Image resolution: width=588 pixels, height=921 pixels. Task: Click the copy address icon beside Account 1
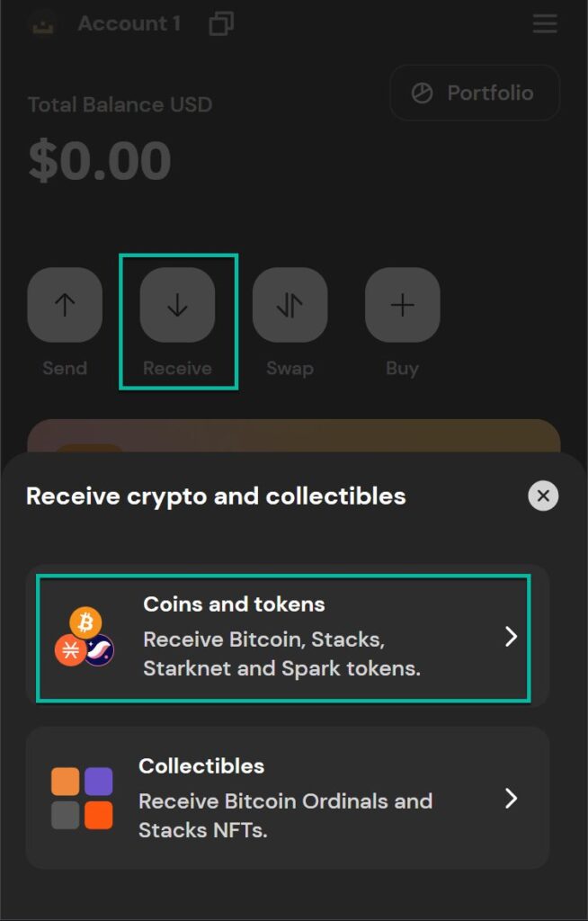221,23
